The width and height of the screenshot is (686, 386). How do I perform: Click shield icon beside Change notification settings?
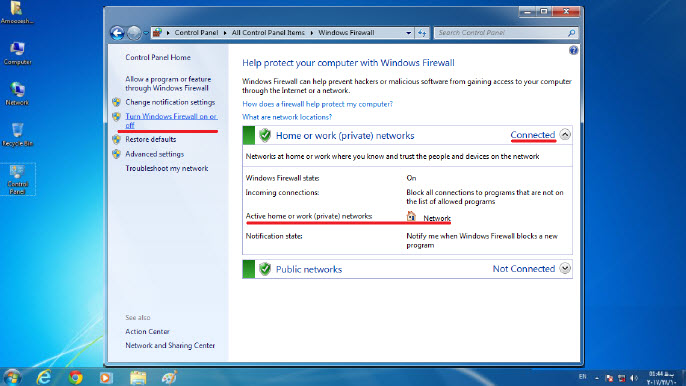coord(116,102)
